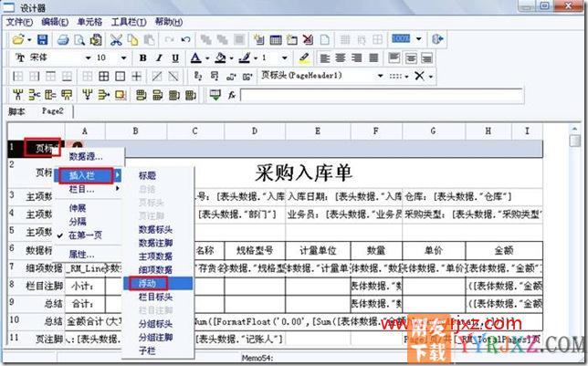This screenshot has width=588, height=366.
Task: Click the last yellow band icon in bottom toolbar
Action: click(x=191, y=95)
